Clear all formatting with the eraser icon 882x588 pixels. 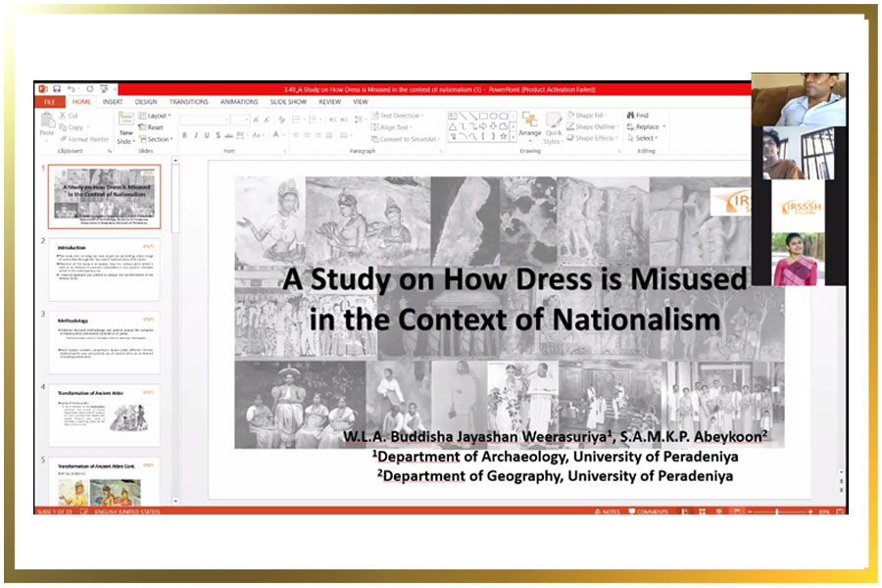281,120
